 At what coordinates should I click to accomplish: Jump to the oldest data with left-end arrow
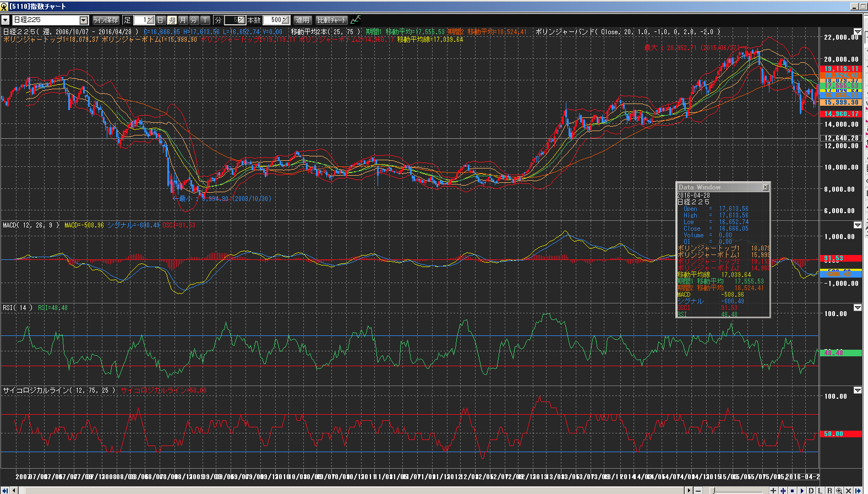point(5,490)
